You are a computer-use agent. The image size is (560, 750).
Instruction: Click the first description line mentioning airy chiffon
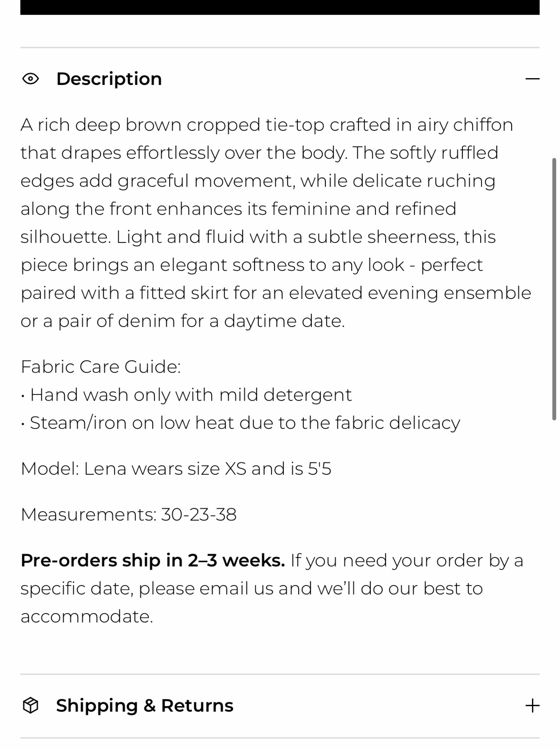pyautogui.click(x=267, y=125)
